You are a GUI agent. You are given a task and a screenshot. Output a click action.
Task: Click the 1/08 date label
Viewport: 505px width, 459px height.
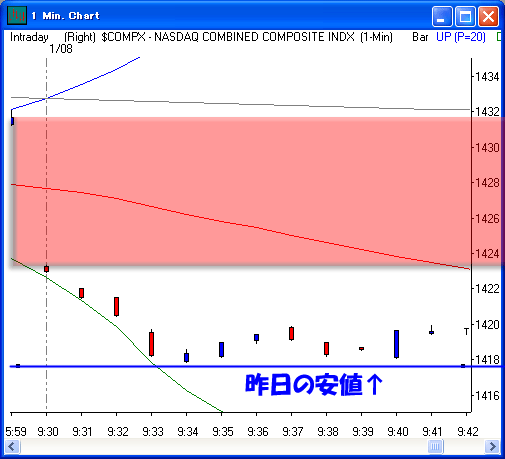61,49
